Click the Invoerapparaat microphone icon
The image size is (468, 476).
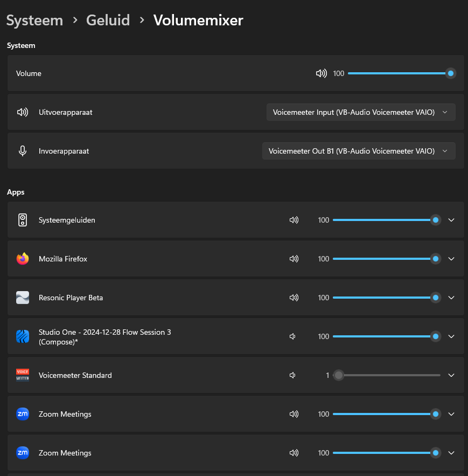tap(23, 151)
